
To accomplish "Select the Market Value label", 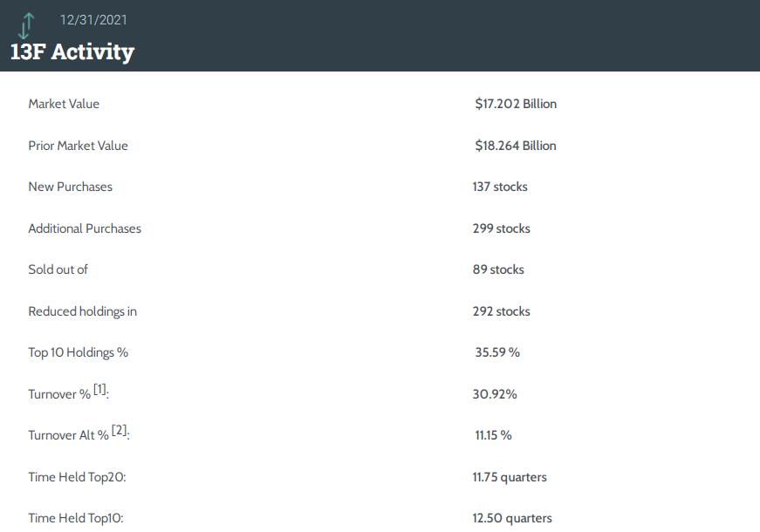I will pos(64,104).
